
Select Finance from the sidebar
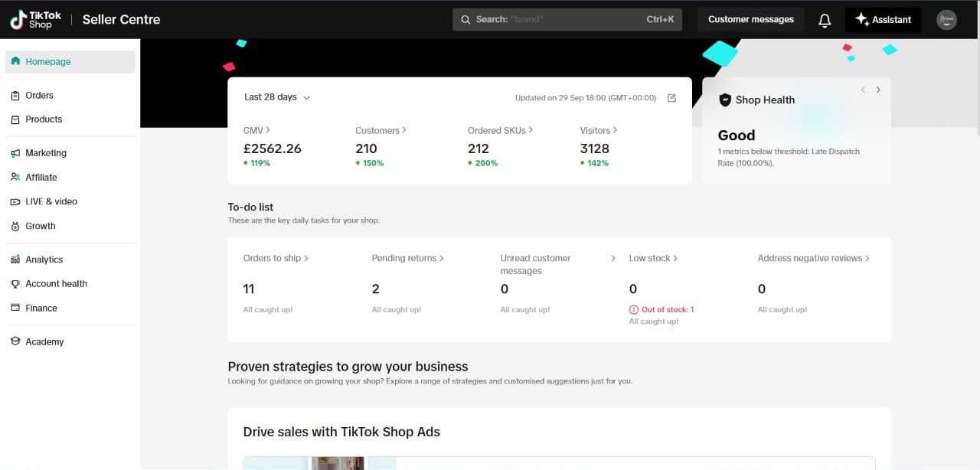click(41, 308)
